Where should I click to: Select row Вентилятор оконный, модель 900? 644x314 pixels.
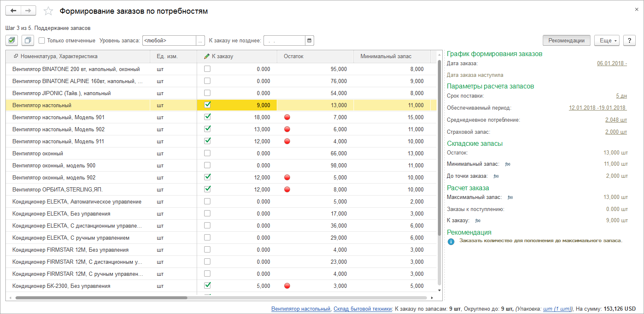(x=221, y=165)
